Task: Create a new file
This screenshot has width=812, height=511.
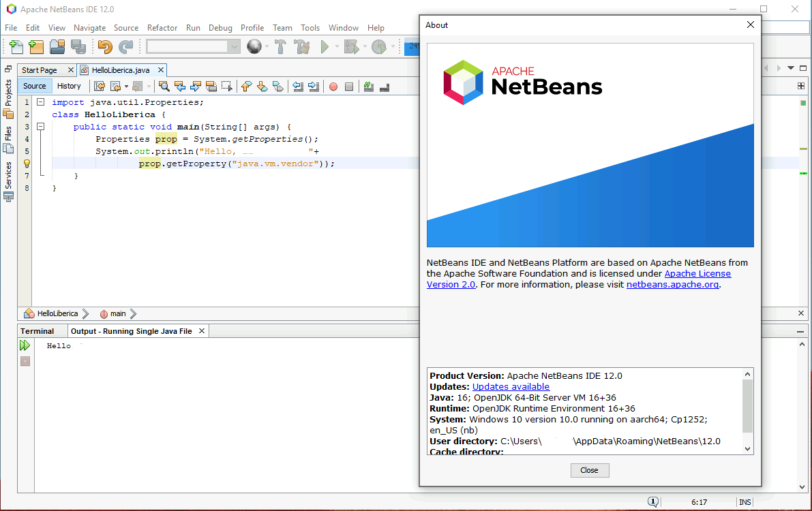Action: point(15,46)
